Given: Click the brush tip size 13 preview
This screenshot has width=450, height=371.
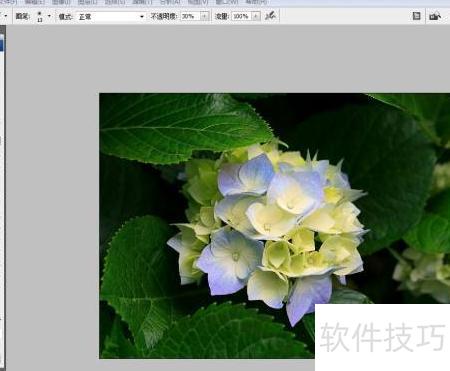Looking at the screenshot, I should coord(40,16).
